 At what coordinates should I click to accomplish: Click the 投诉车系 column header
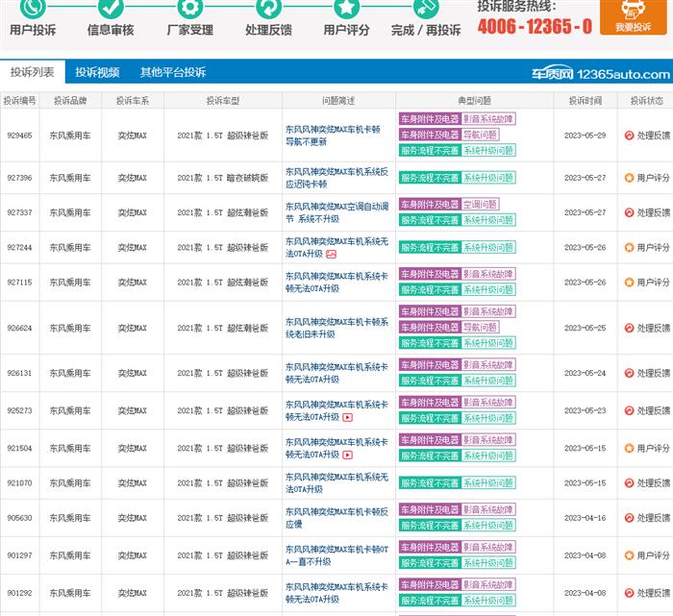coord(133,101)
